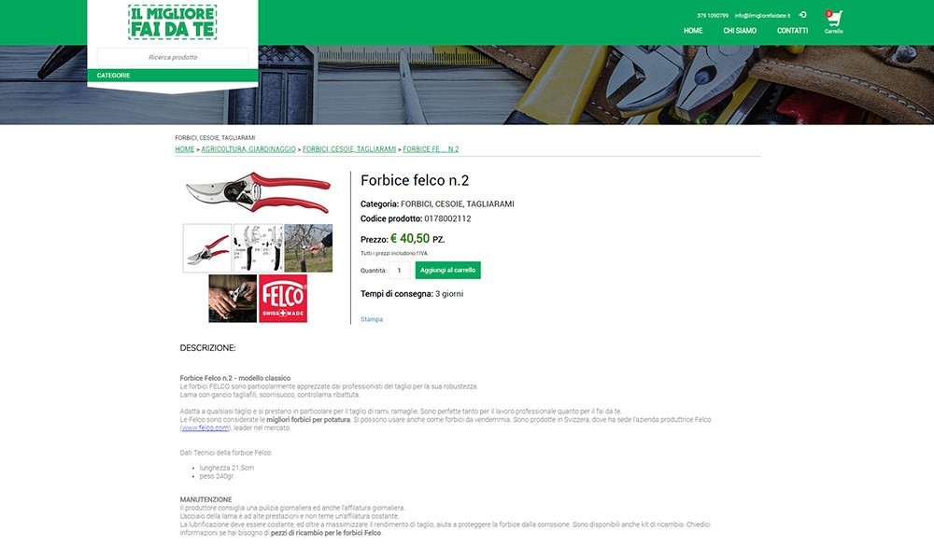The width and height of the screenshot is (934, 560).
Task: Open the CHI SIAMO page
Action: [x=740, y=31]
